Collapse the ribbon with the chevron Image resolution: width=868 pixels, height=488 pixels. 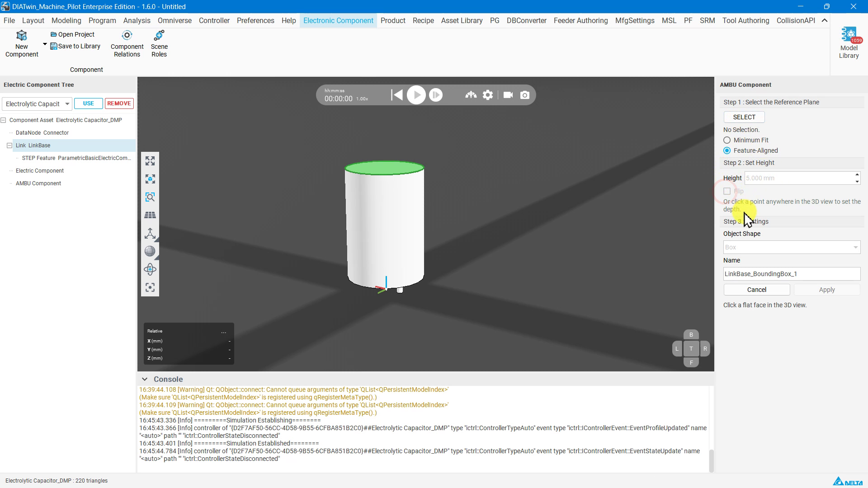[825, 20]
